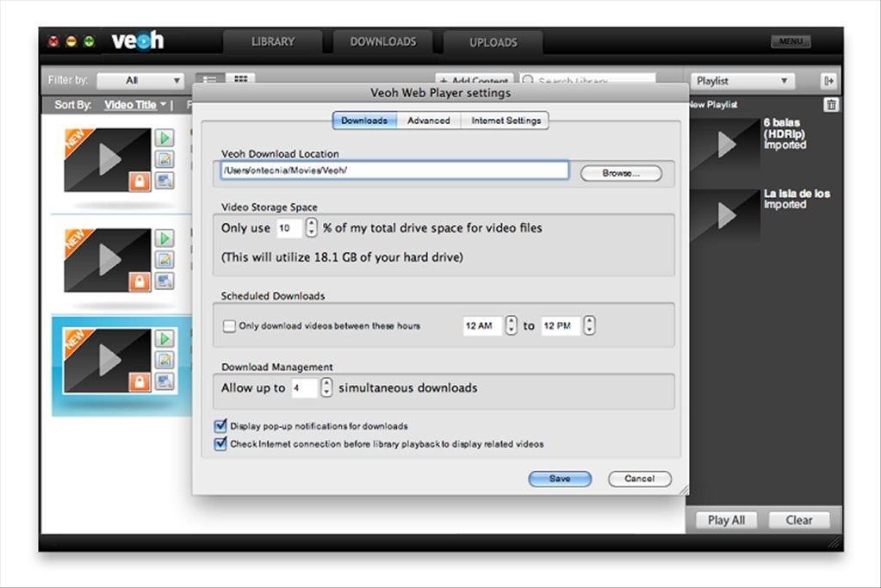Play the top video in the library list
This screenshot has height=588, width=881.
click(x=164, y=138)
